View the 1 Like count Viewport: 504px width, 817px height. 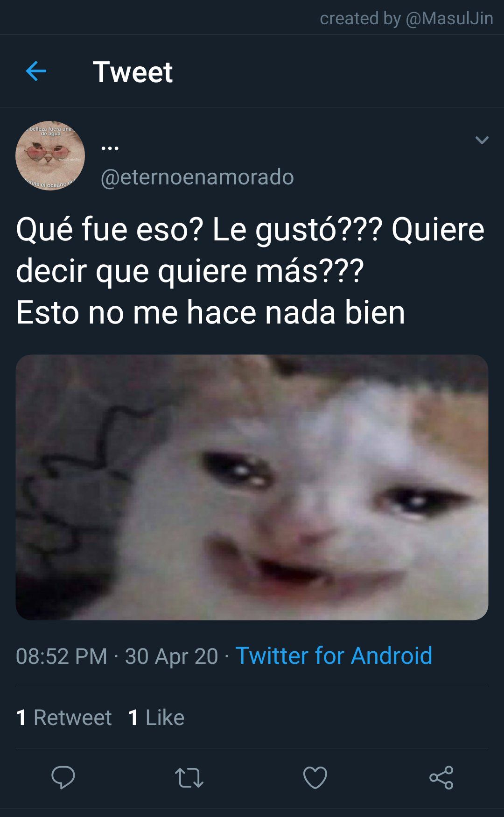pos(156,718)
